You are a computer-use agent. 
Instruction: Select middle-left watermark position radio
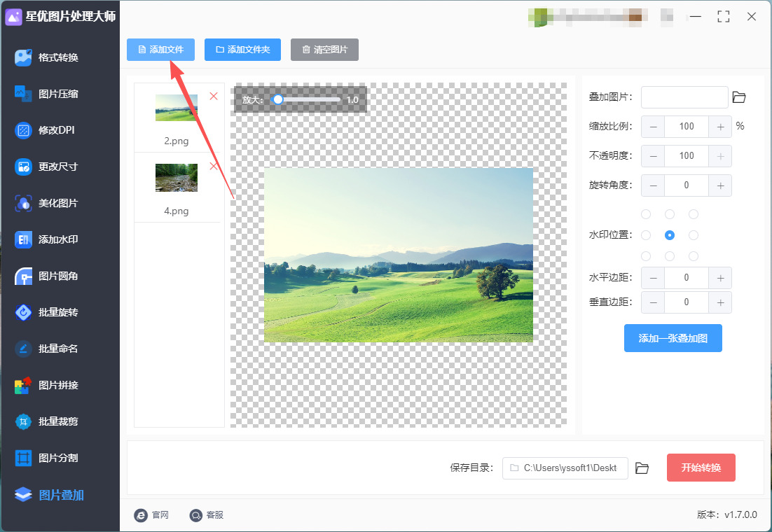point(646,235)
